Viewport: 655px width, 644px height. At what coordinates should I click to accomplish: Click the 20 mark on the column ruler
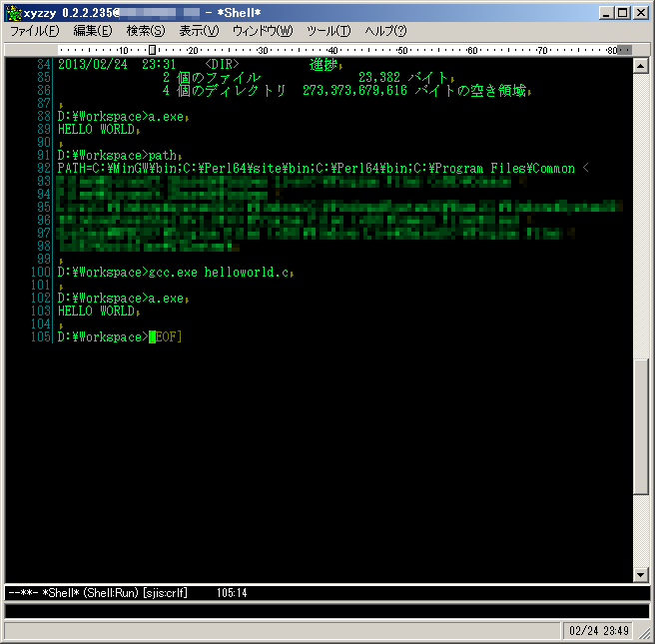click(x=193, y=51)
